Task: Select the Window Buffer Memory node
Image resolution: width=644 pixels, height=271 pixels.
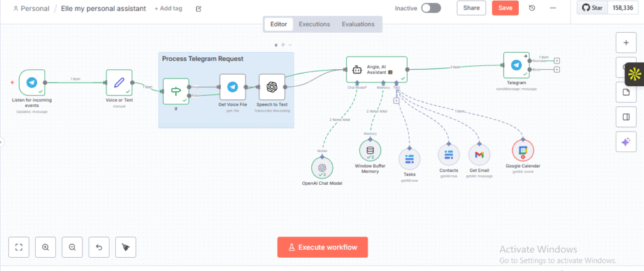Action: (370, 150)
